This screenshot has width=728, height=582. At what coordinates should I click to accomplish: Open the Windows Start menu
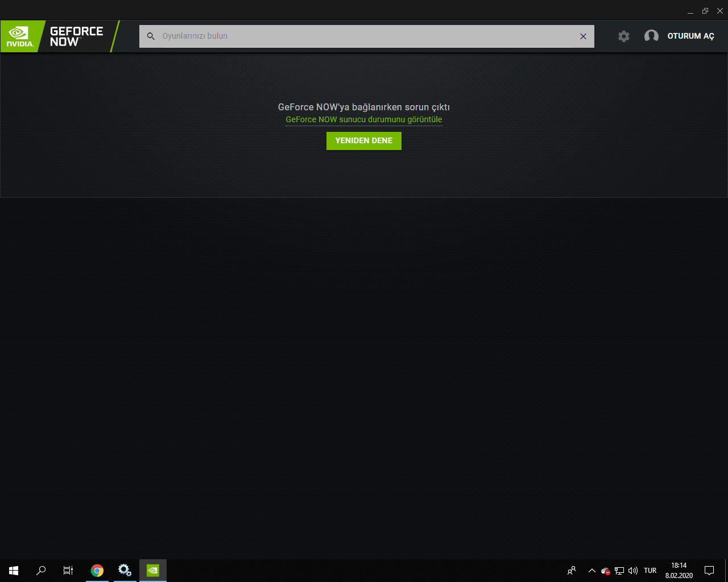pyautogui.click(x=13, y=570)
